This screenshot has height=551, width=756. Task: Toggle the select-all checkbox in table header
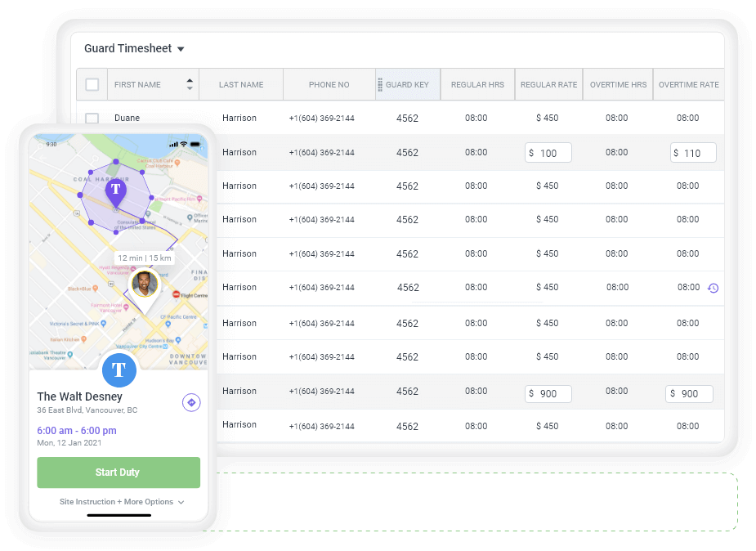pyautogui.click(x=92, y=84)
